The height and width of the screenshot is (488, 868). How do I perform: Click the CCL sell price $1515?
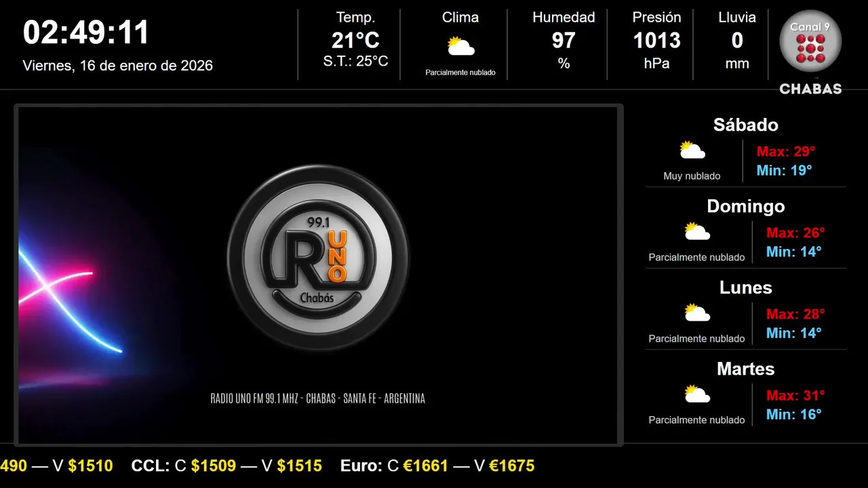300,466
